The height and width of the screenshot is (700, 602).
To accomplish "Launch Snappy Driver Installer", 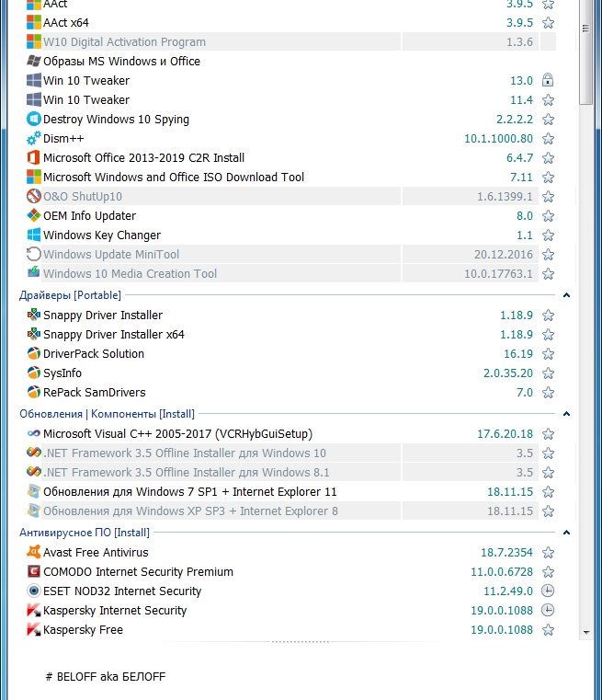I will coord(103,316).
